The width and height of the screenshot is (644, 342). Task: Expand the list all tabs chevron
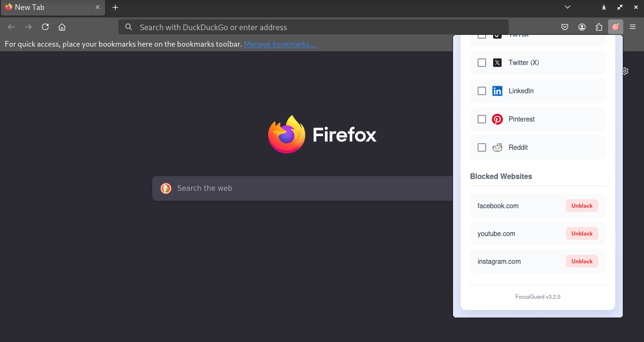point(568,8)
